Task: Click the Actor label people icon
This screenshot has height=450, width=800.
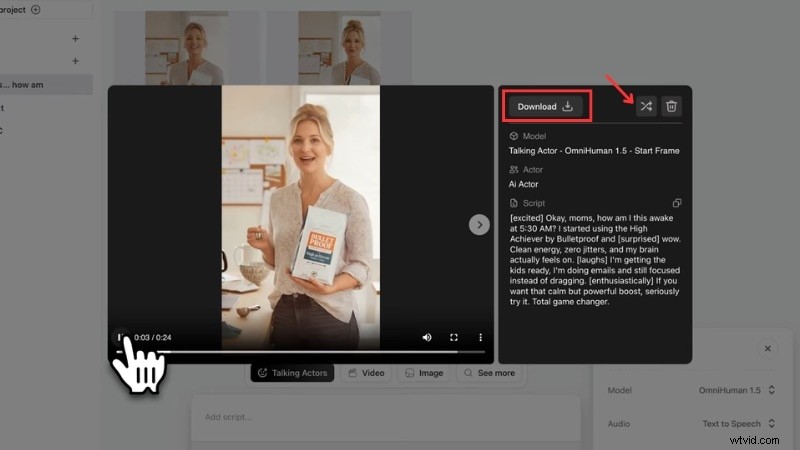Action: click(x=514, y=169)
